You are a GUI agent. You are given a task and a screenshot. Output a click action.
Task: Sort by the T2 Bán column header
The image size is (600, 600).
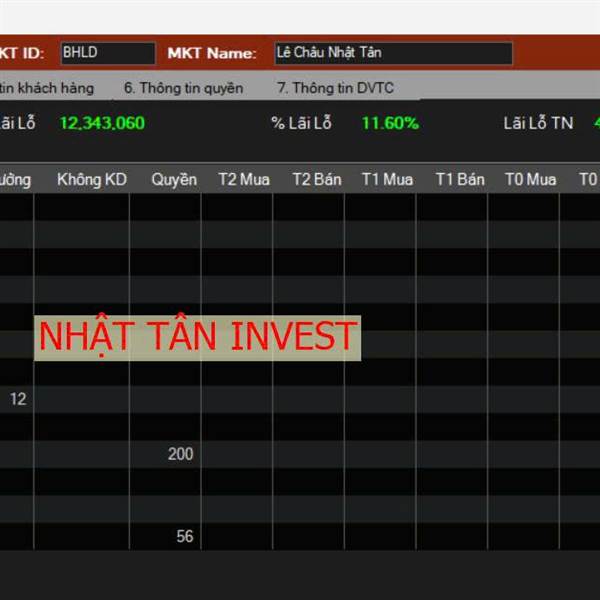pyautogui.click(x=317, y=179)
